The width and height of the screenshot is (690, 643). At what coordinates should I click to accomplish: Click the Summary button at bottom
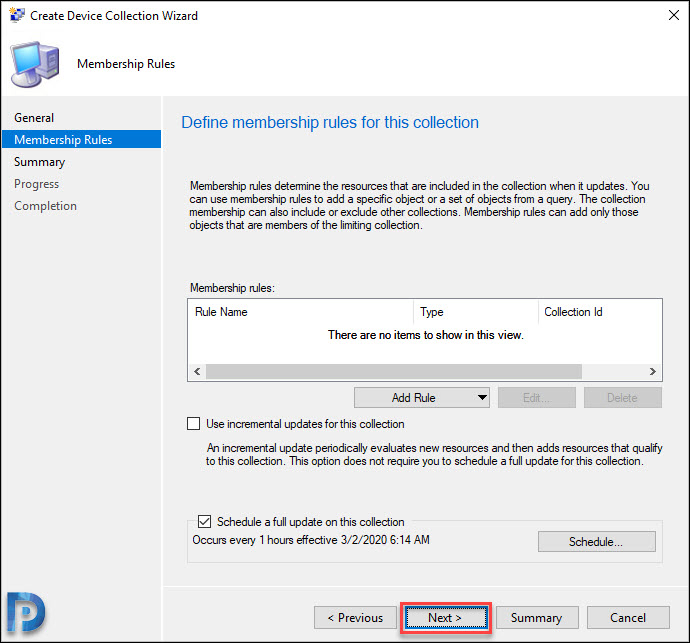(537, 617)
